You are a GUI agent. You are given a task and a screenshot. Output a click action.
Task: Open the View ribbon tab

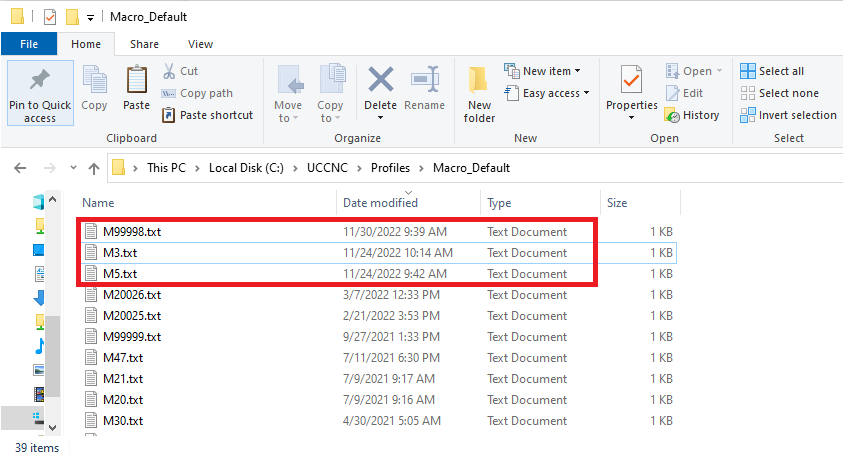click(x=200, y=44)
